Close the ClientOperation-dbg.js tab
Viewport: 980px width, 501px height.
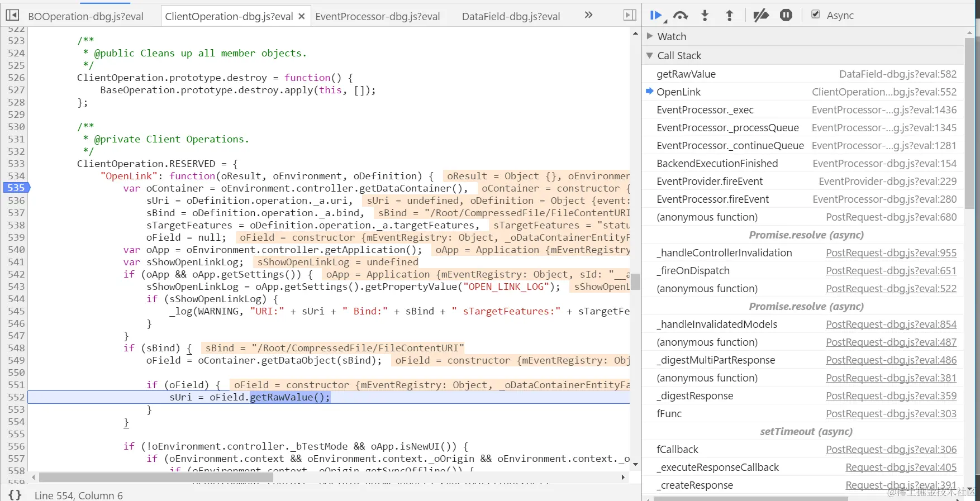[302, 16]
